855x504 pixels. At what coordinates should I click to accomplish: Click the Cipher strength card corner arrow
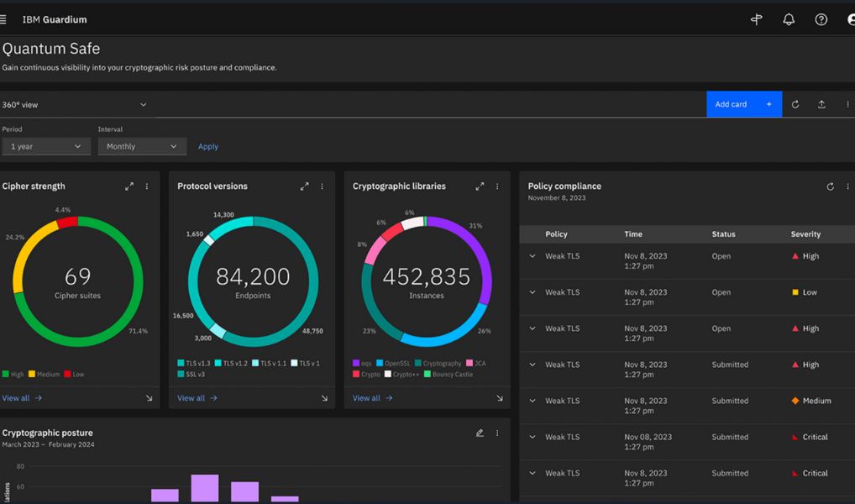pyautogui.click(x=149, y=398)
